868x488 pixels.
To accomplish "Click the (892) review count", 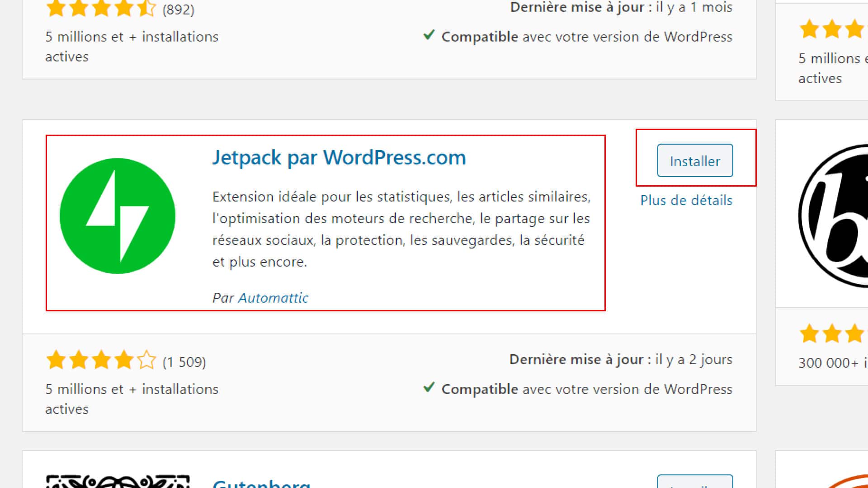I will pos(179,9).
